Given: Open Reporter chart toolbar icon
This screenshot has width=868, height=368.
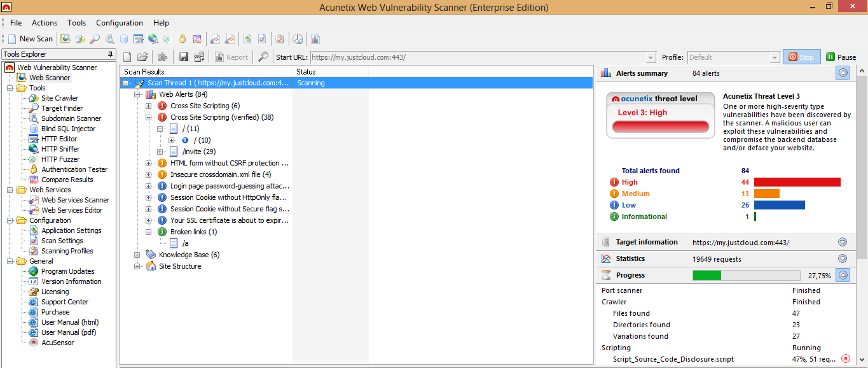Looking at the screenshot, I should tap(315, 39).
